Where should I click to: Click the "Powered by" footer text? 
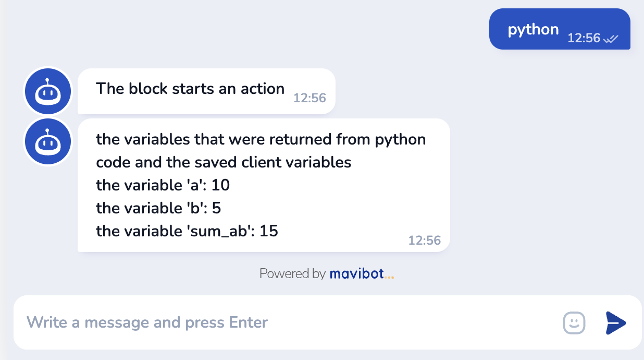pos(292,273)
